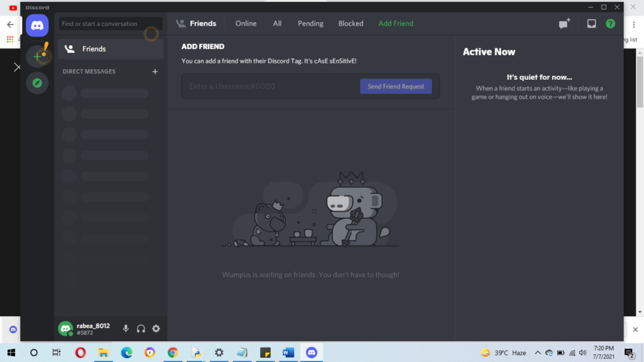The width and height of the screenshot is (644, 362).
Task: Open network status in system tray
Action: coord(572,353)
